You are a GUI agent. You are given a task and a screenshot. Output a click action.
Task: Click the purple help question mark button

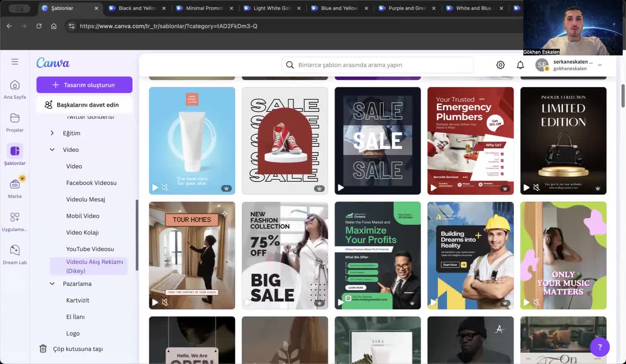tap(600, 347)
